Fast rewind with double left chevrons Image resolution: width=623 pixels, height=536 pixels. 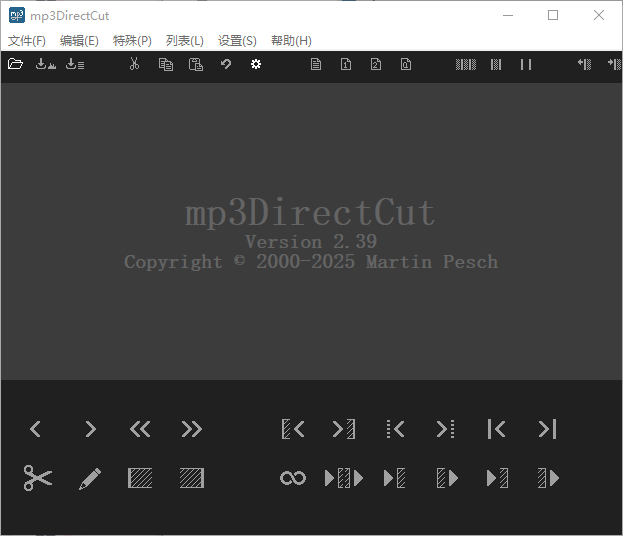point(140,429)
